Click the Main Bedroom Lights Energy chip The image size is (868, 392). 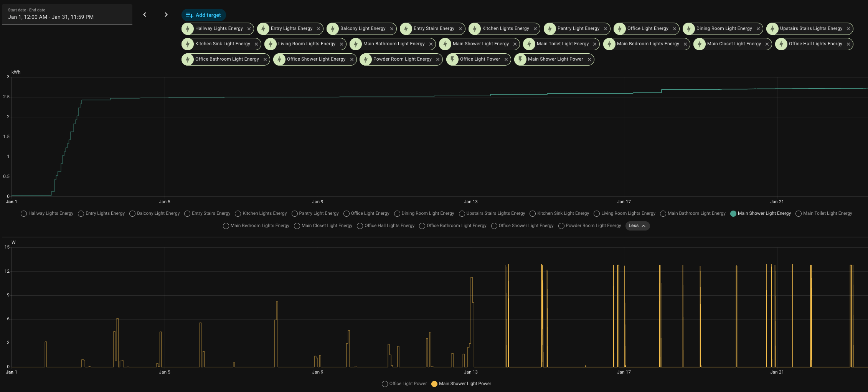[648, 44]
